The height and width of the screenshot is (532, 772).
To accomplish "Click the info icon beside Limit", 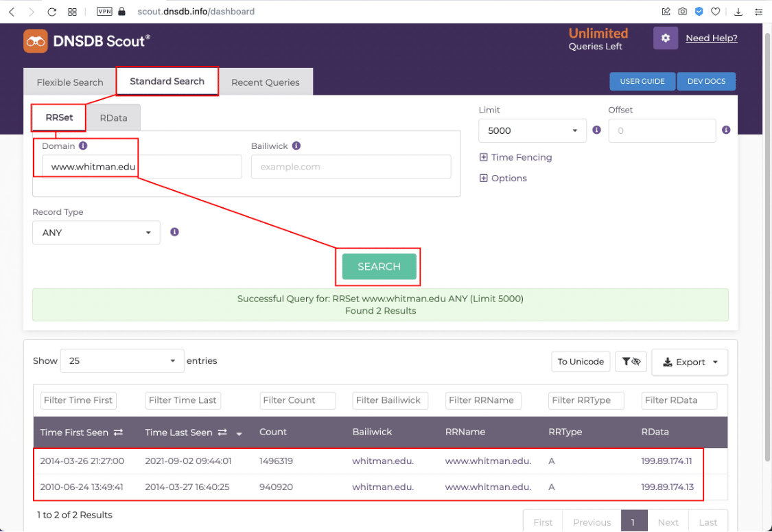I will pos(596,130).
